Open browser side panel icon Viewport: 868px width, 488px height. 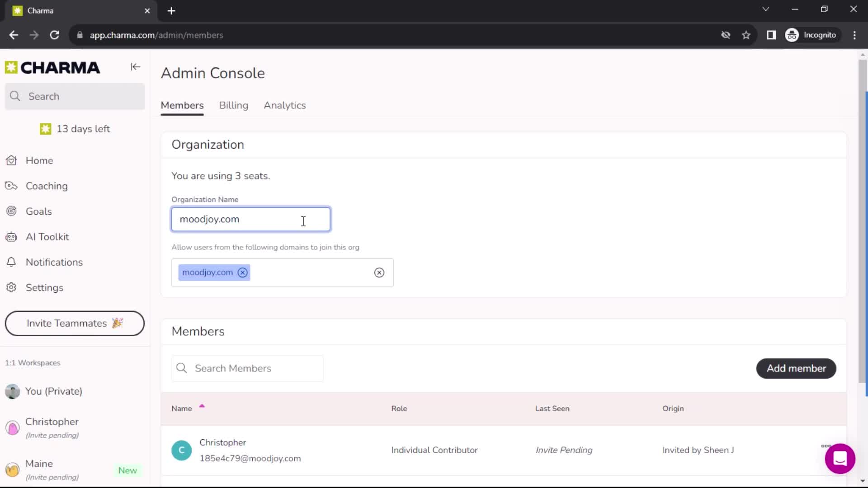pos(771,35)
